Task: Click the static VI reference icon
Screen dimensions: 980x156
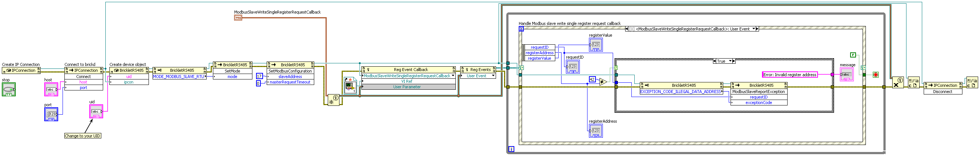Action: pyautogui.click(x=350, y=87)
